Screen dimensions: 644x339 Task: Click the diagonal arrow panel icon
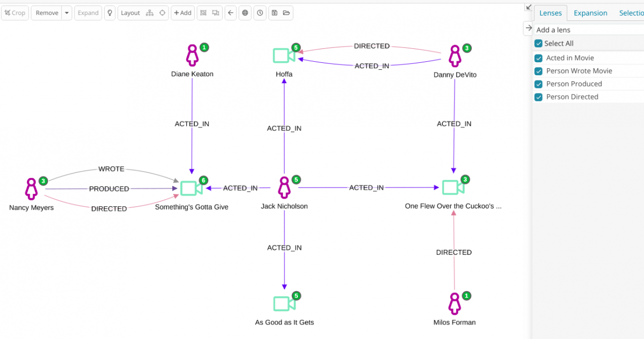point(529,7)
